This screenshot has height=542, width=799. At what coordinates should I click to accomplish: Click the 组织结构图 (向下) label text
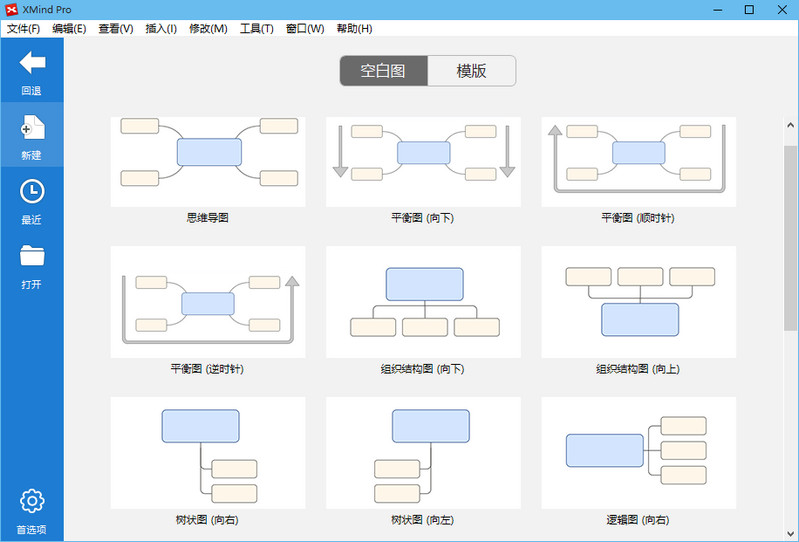click(422, 369)
